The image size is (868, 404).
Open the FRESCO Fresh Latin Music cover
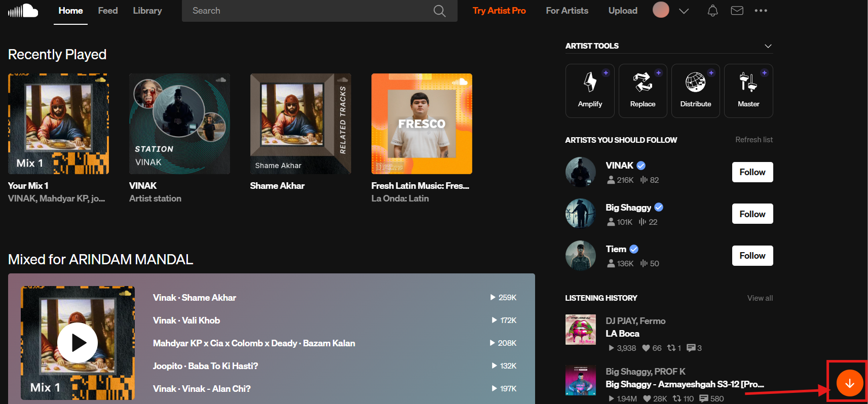[422, 124]
